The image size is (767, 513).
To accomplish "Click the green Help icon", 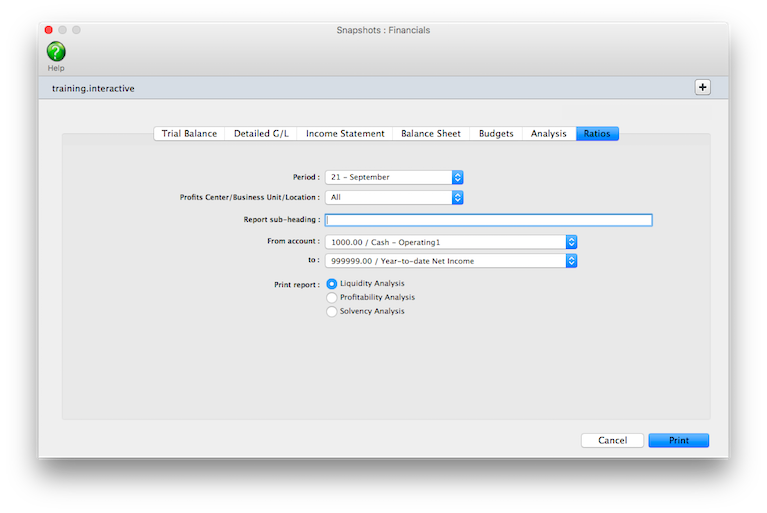I will pyautogui.click(x=56, y=51).
